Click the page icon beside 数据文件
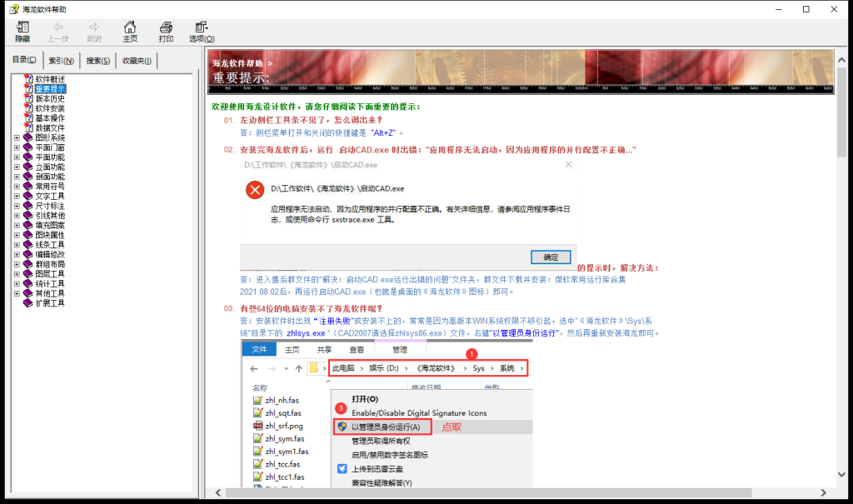The image size is (853, 504). pyautogui.click(x=28, y=128)
